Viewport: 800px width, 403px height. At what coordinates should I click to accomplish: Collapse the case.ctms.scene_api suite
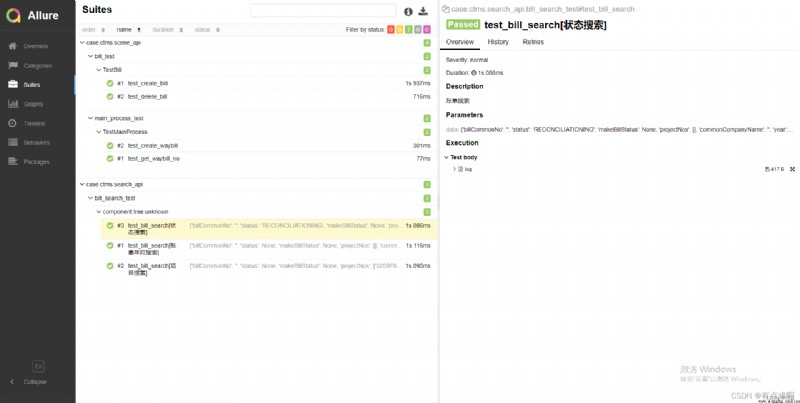(x=83, y=43)
